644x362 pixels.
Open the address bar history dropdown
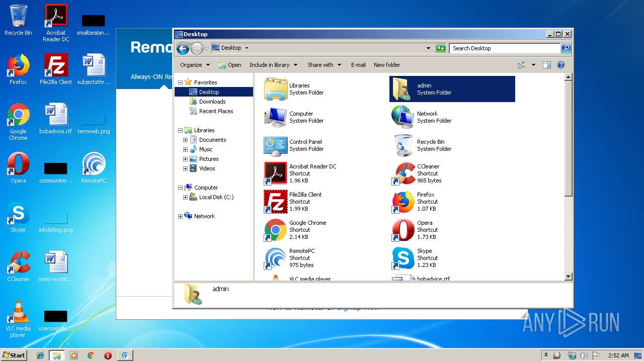click(428, 48)
